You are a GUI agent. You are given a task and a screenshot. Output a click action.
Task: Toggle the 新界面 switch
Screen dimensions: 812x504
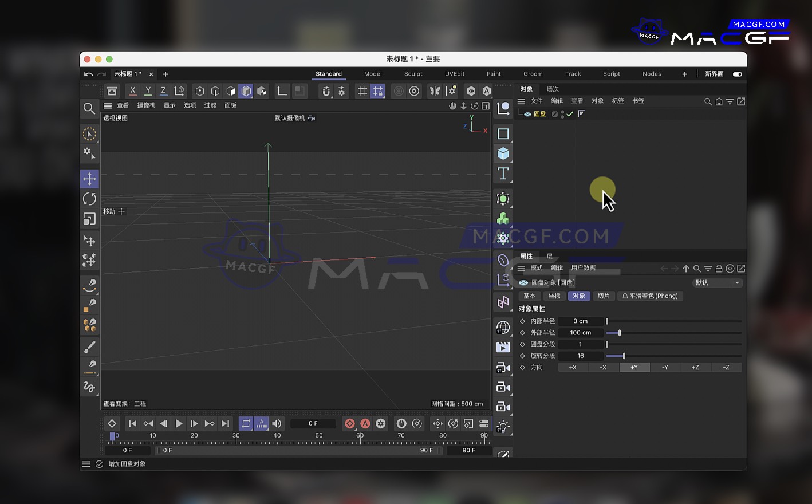(x=738, y=74)
